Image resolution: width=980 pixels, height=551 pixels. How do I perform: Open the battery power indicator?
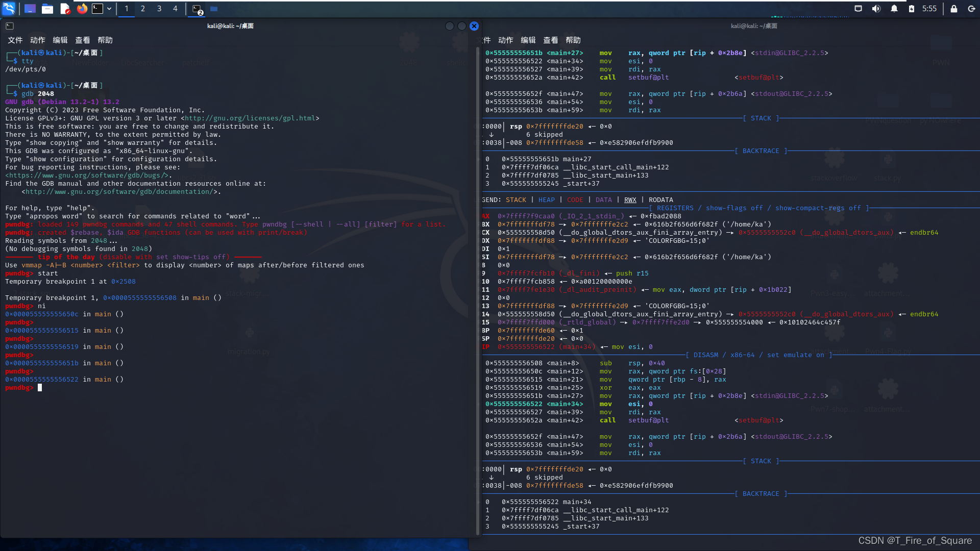point(912,9)
